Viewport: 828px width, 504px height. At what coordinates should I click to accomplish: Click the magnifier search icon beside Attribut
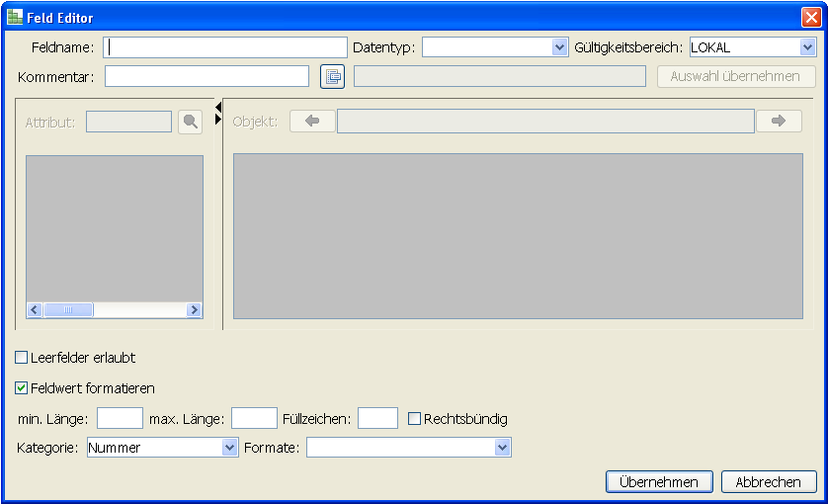click(x=190, y=122)
